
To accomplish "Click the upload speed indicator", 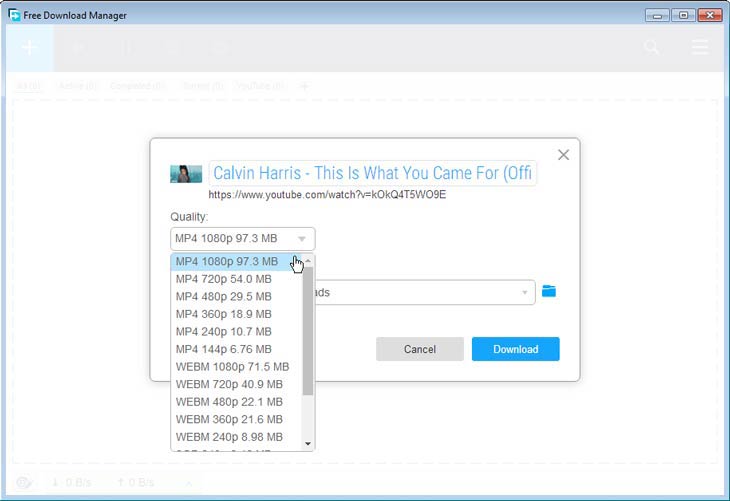I will pyautogui.click(x=135, y=482).
